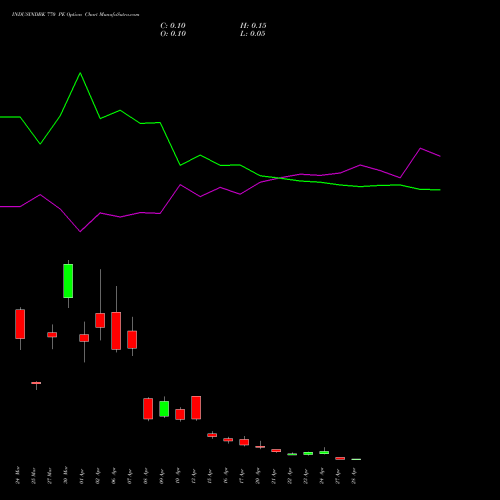Click the open value "O: 0.10"
Viewport: 500px width, 500px height.
point(173,34)
